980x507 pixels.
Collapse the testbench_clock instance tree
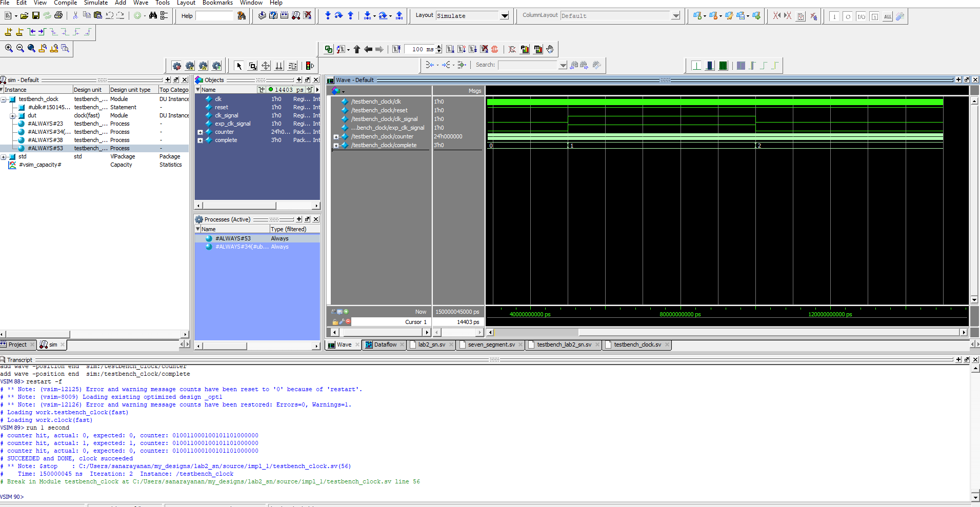coord(4,99)
